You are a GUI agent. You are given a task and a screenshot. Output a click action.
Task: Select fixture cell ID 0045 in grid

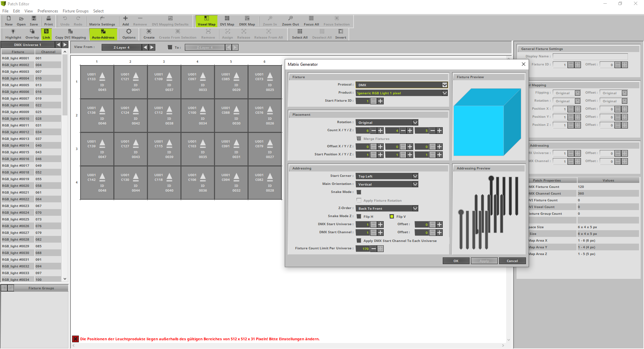[x=97, y=82]
